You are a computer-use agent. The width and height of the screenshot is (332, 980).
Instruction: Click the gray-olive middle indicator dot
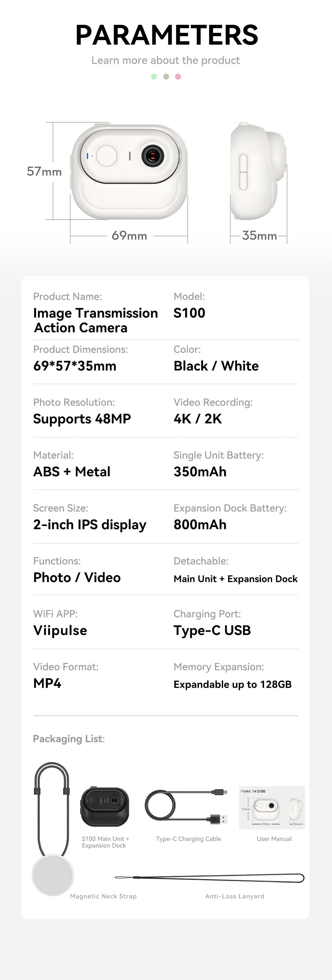pyautogui.click(x=166, y=77)
